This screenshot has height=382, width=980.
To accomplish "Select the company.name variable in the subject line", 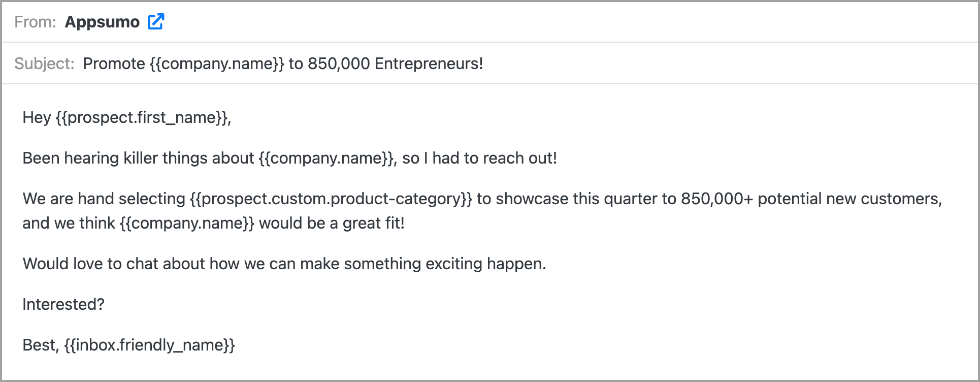I will [x=217, y=63].
